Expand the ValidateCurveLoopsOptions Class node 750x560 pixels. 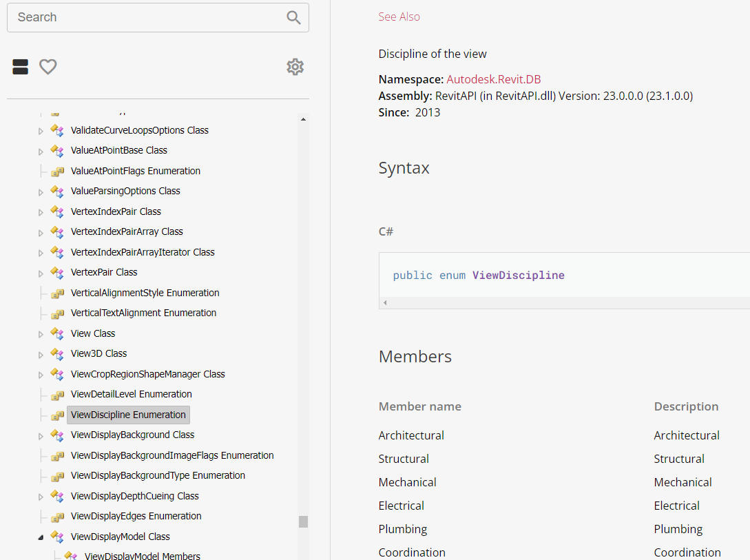(41, 131)
